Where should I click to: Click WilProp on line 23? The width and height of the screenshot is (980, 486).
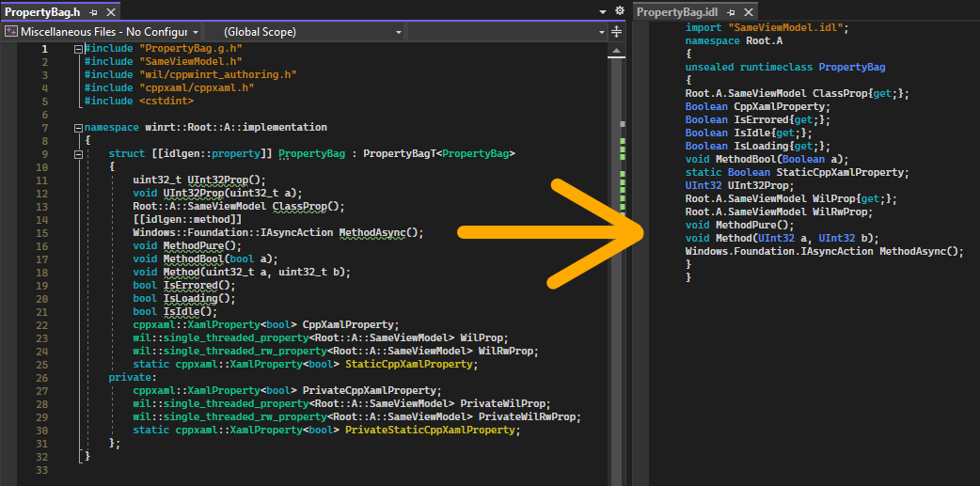(x=483, y=338)
